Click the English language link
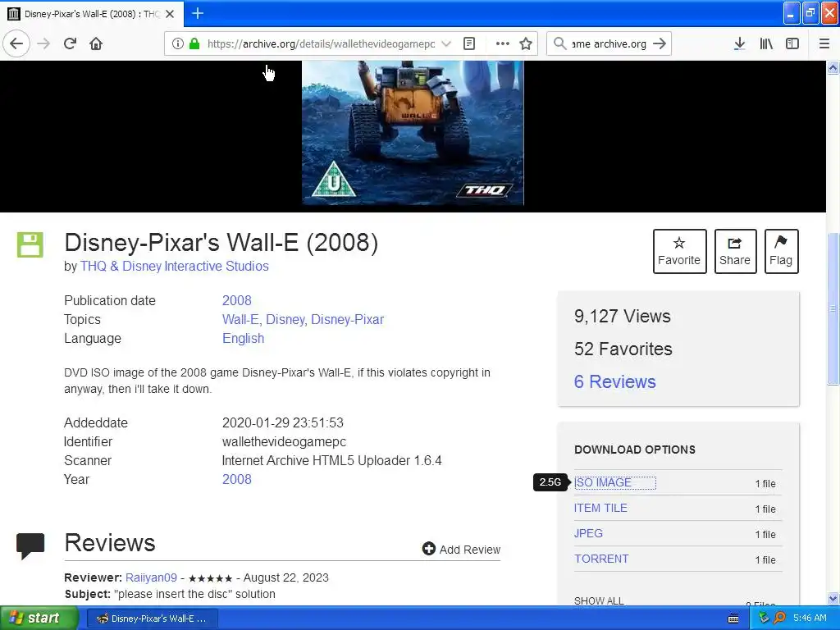 [x=243, y=339]
